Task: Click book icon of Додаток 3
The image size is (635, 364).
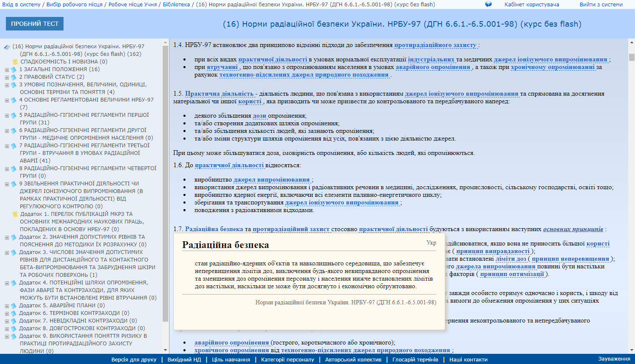Action: tap(14, 252)
